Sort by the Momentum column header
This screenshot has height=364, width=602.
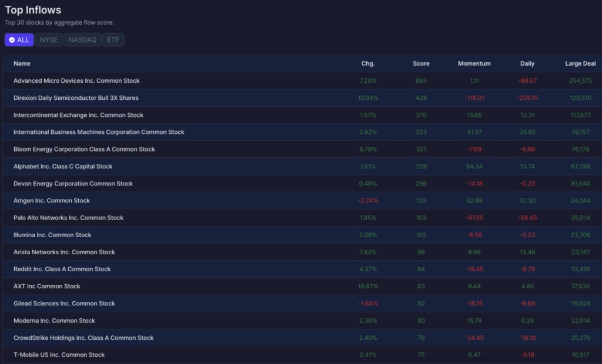coord(474,63)
